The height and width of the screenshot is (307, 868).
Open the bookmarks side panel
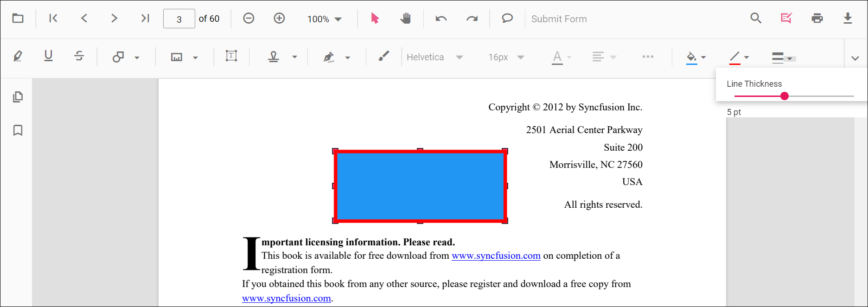click(18, 130)
